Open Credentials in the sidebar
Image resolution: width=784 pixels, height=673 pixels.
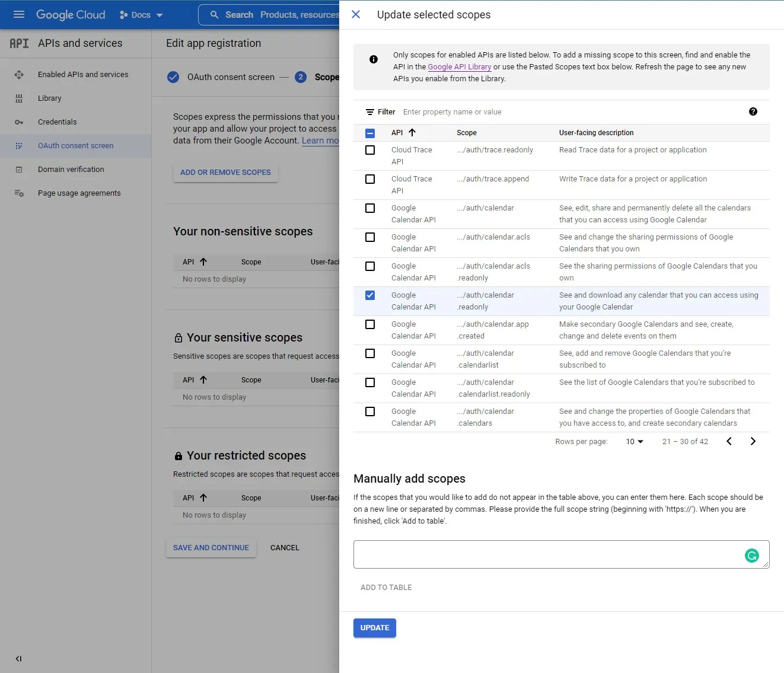click(x=57, y=122)
